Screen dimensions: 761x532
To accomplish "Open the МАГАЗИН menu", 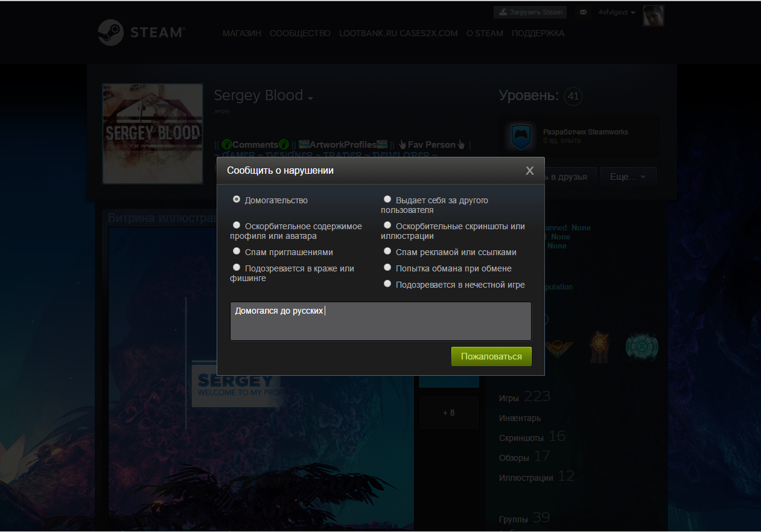I will [x=242, y=33].
